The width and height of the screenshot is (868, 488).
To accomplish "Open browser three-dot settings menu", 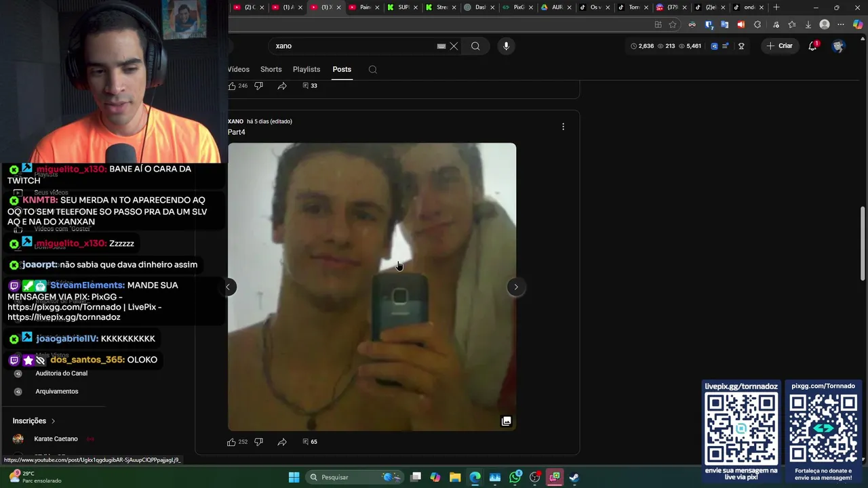I will 841,24.
